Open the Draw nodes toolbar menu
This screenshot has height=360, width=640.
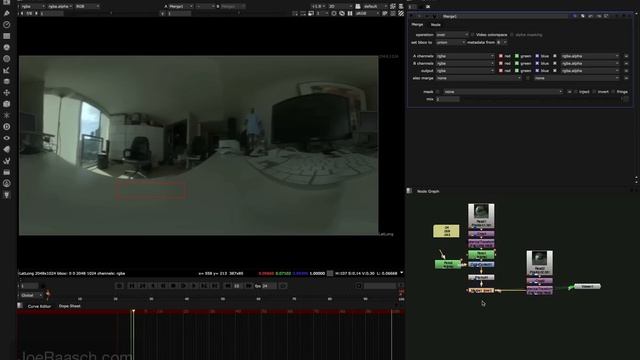tap(7, 13)
